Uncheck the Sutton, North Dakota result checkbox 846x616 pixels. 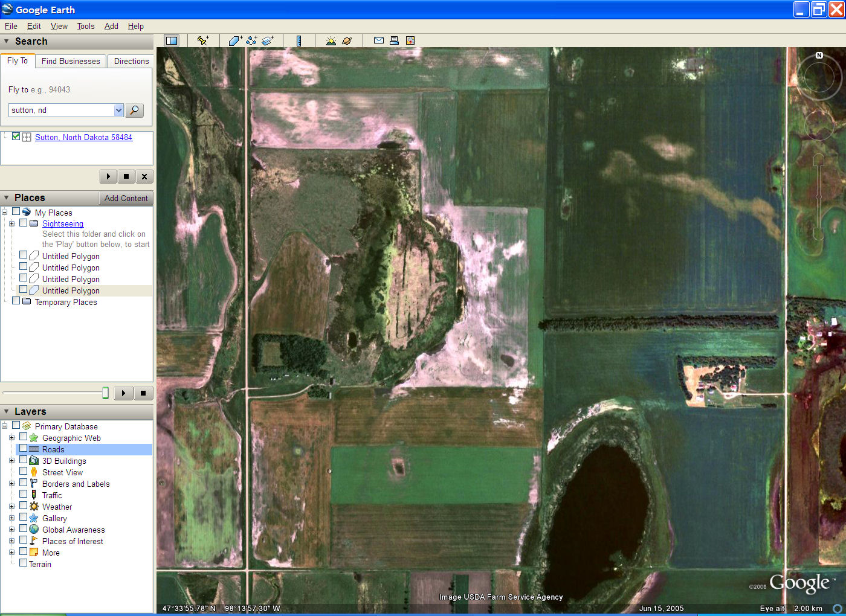point(16,136)
